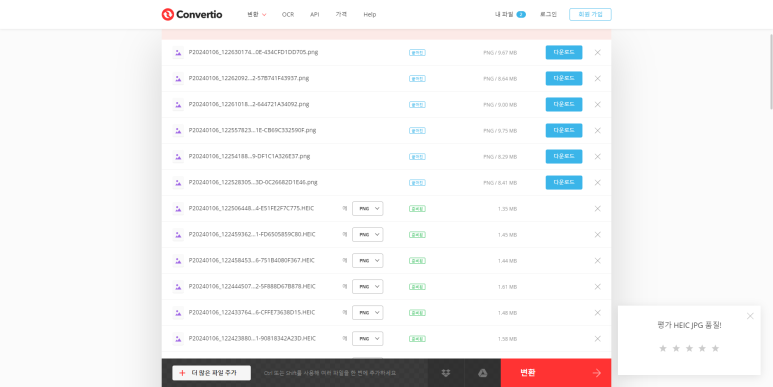
Task: Open 내 파일 my files
Action: pyautogui.click(x=510, y=14)
